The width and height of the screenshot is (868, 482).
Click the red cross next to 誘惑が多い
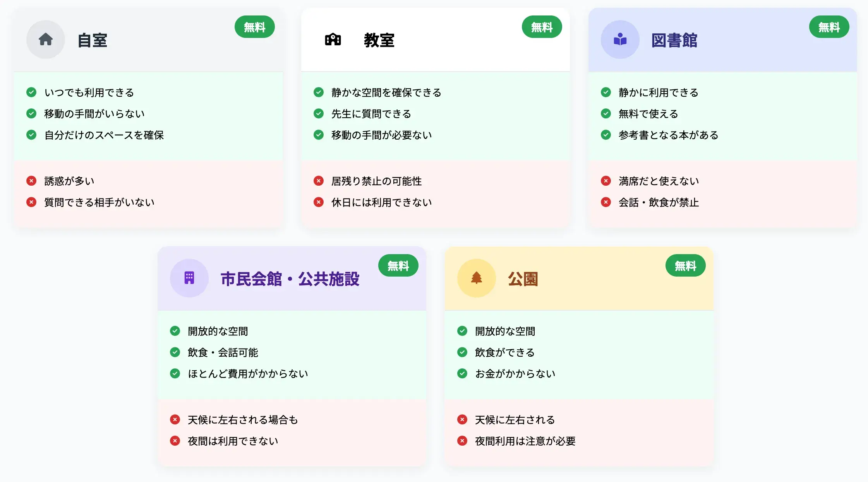[x=31, y=181]
